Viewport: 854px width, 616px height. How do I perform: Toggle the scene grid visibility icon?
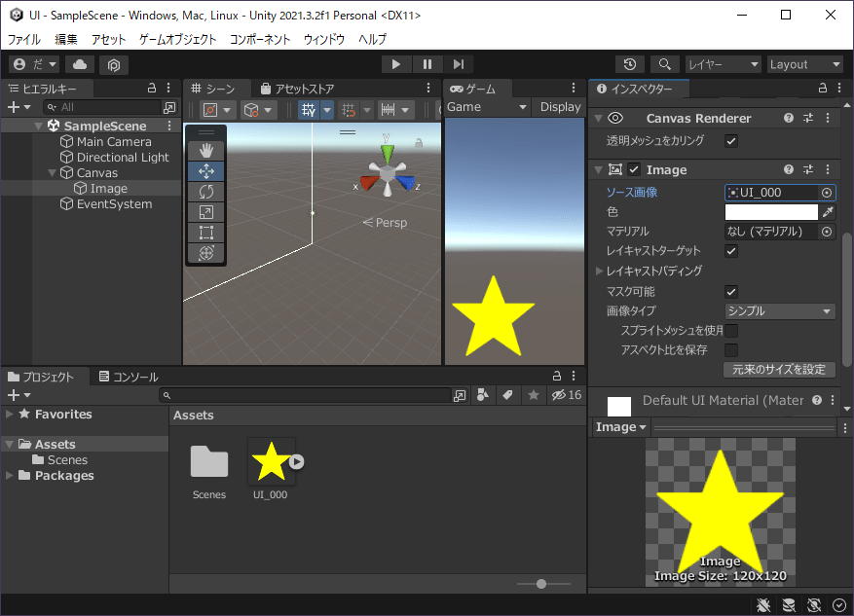coord(309,110)
